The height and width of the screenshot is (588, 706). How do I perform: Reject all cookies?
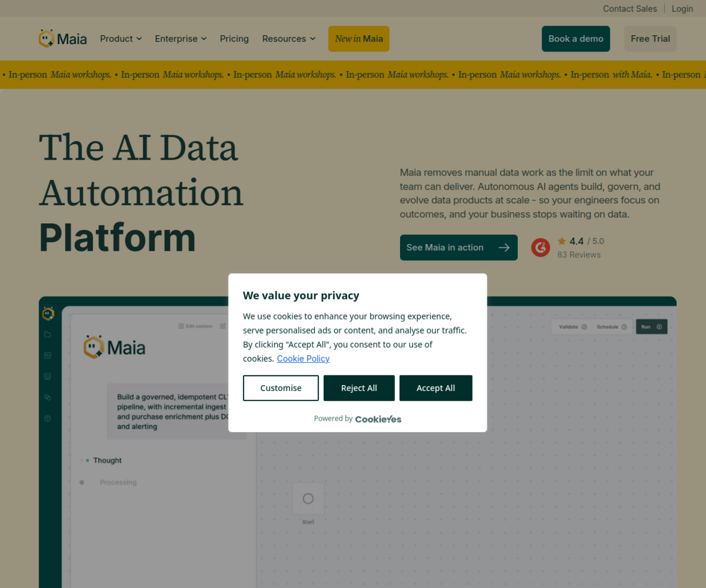pos(359,388)
